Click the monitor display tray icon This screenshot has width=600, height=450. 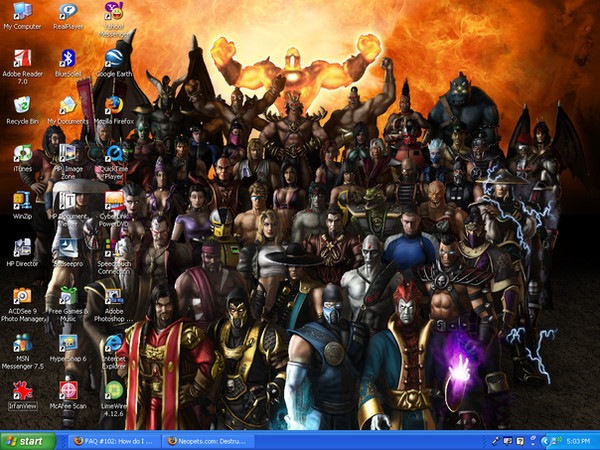click(508, 441)
